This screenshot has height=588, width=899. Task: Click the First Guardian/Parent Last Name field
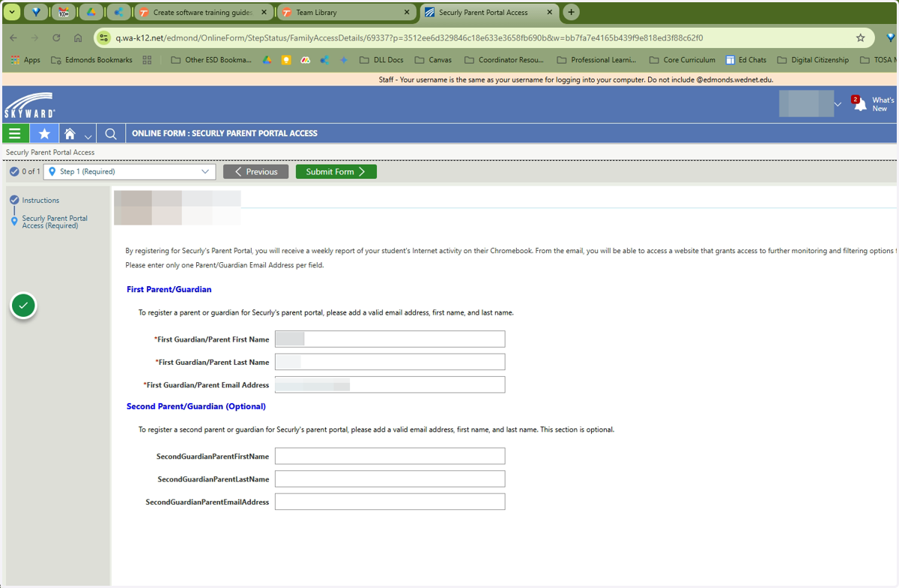[390, 362]
